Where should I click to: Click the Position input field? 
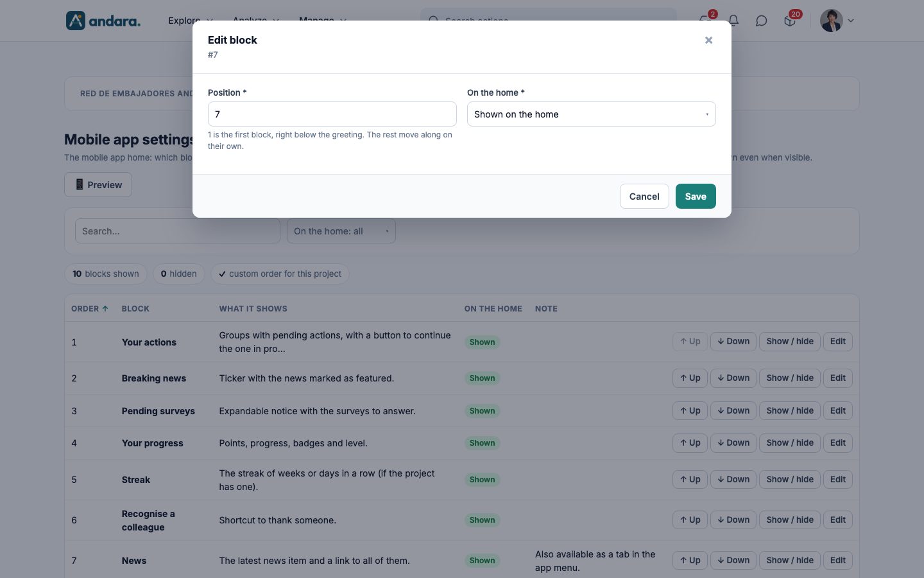[x=332, y=114]
